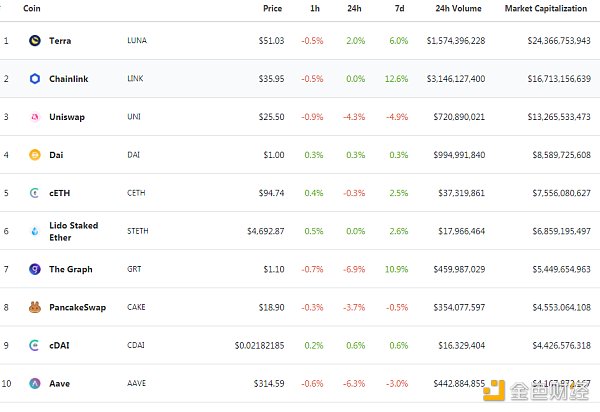Image resolution: width=600 pixels, height=412 pixels.
Task: Sort by the Price column header
Action: click(272, 9)
